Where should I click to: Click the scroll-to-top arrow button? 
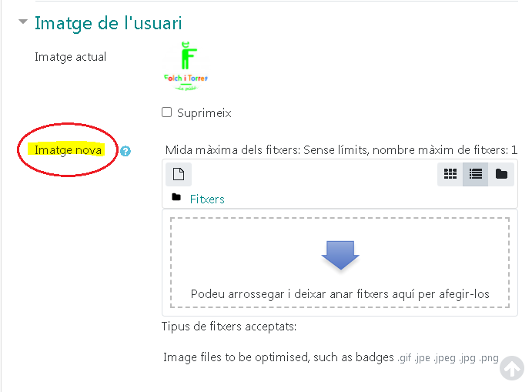(511, 369)
